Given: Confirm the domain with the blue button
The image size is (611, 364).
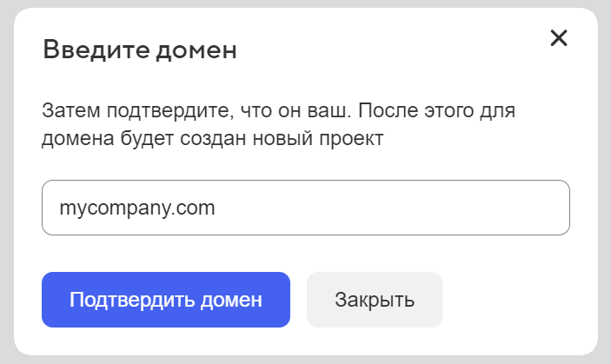Looking at the screenshot, I should tap(166, 300).
